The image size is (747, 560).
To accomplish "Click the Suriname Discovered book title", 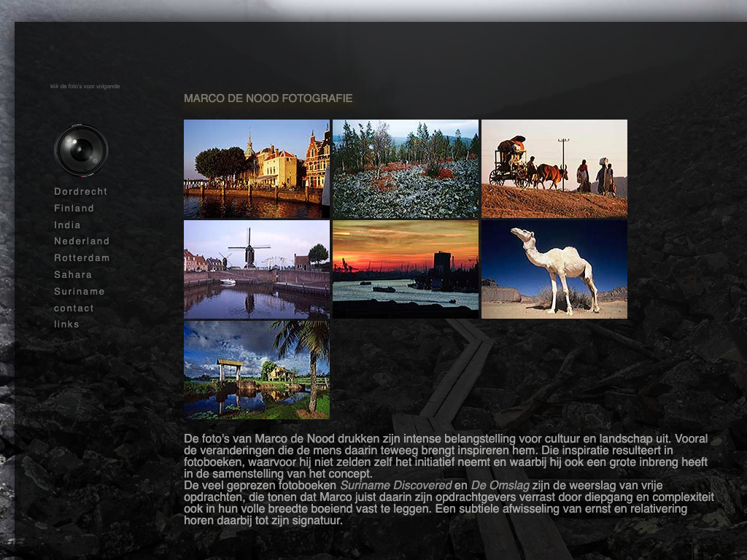I will click(x=395, y=486).
